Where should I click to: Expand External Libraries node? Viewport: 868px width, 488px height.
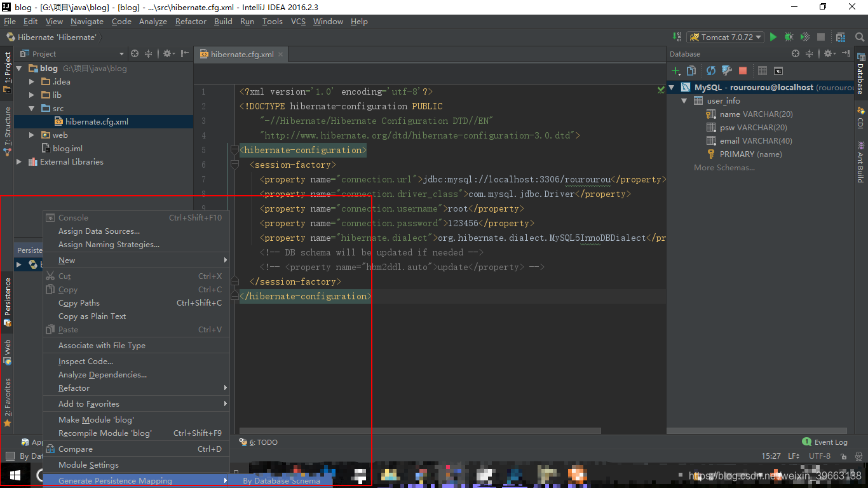(19, 162)
